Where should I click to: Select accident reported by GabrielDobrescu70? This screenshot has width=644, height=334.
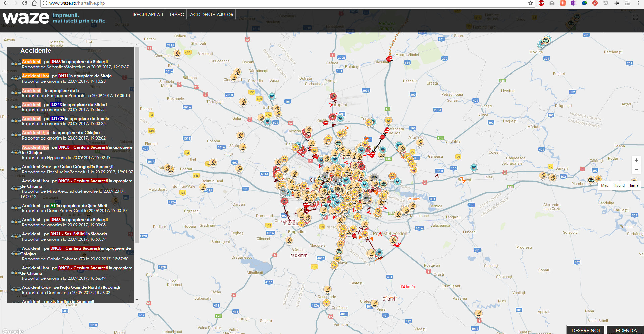point(73,254)
